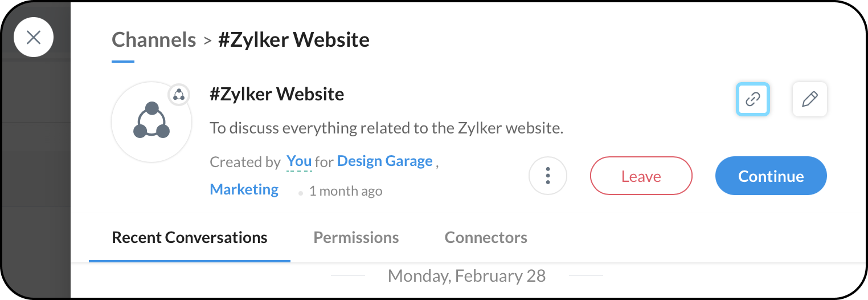Open the Marketing team link
The width and height of the screenshot is (868, 300).
tap(244, 189)
